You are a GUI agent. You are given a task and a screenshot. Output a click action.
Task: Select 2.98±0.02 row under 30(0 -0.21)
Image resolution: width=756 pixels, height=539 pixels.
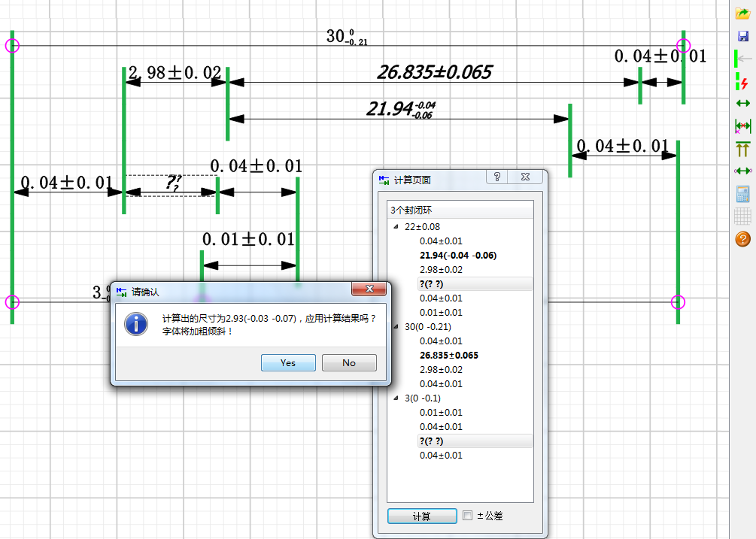(x=441, y=370)
